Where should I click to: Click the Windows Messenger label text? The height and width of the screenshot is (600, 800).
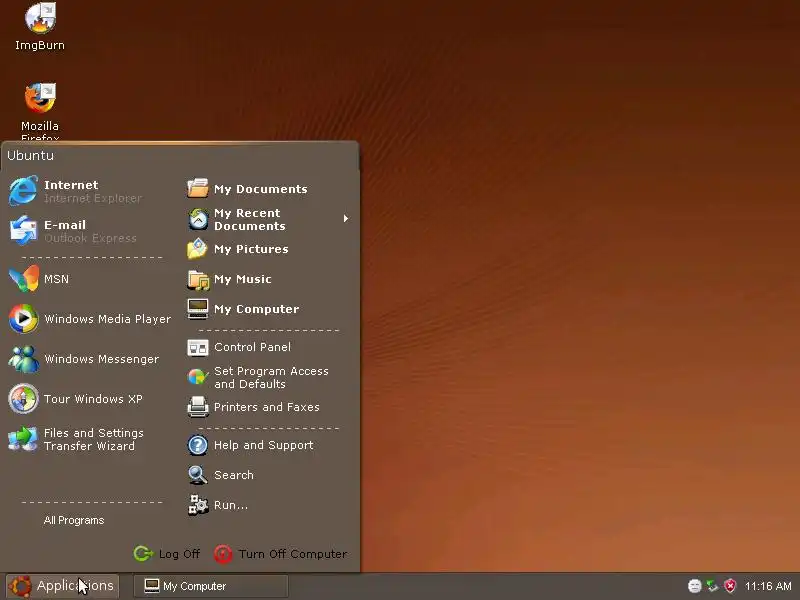(102, 359)
